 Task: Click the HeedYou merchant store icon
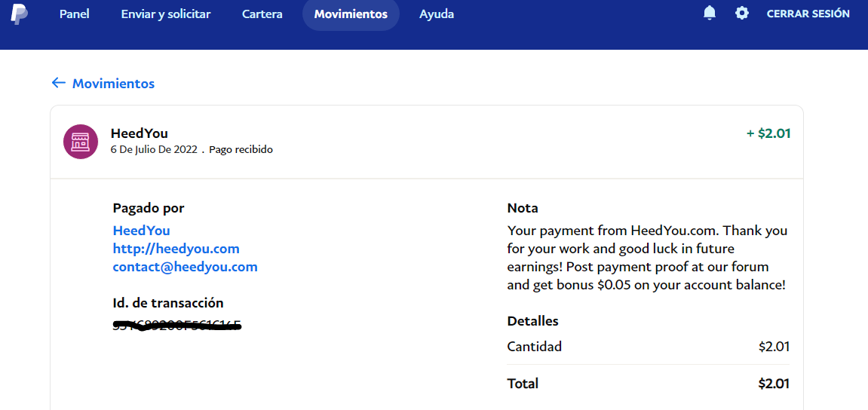pos(81,142)
